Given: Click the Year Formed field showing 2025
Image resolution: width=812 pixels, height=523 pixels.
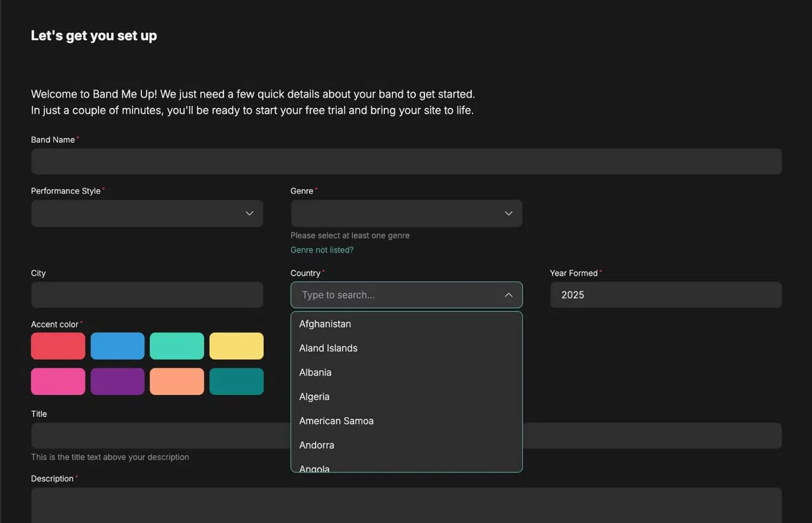Looking at the screenshot, I should (665, 295).
